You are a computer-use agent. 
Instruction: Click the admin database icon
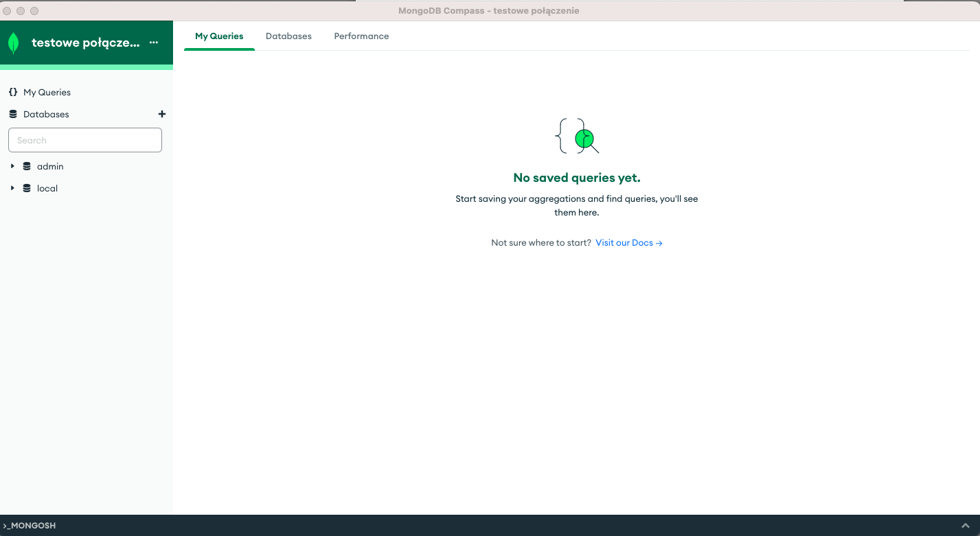pos(27,166)
